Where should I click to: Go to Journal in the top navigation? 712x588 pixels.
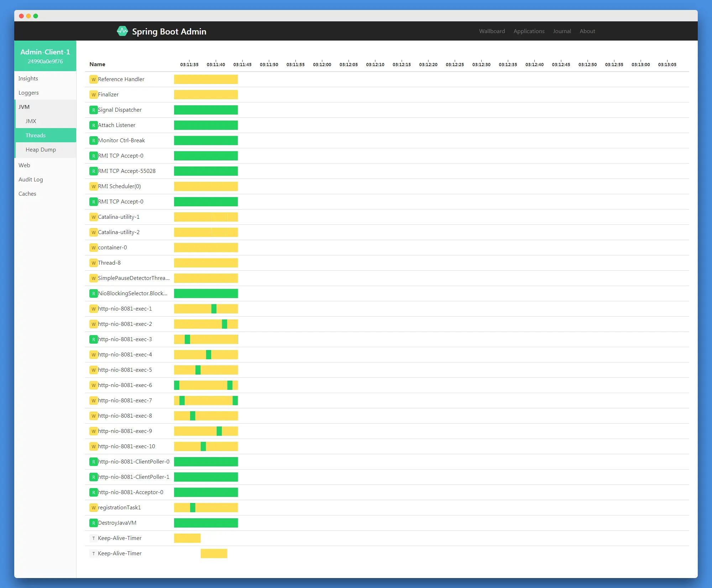click(x=562, y=31)
